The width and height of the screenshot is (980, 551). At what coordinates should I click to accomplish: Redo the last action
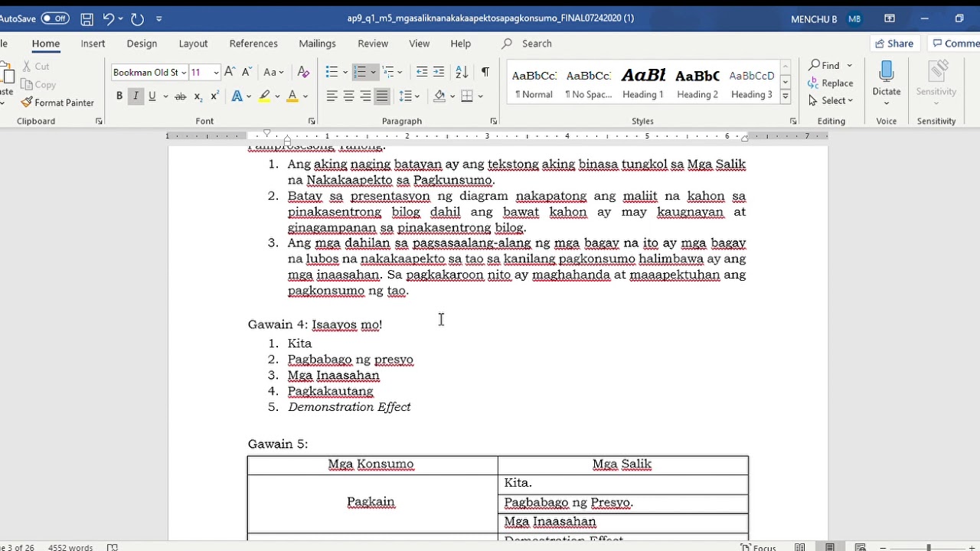point(138,18)
